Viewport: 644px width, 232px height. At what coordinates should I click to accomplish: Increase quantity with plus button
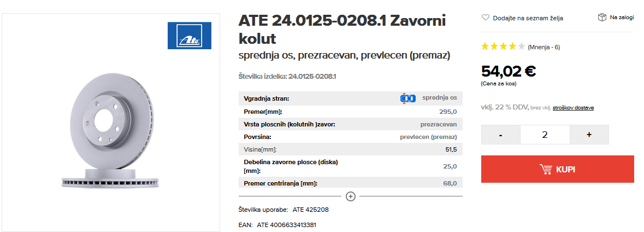pos(589,135)
